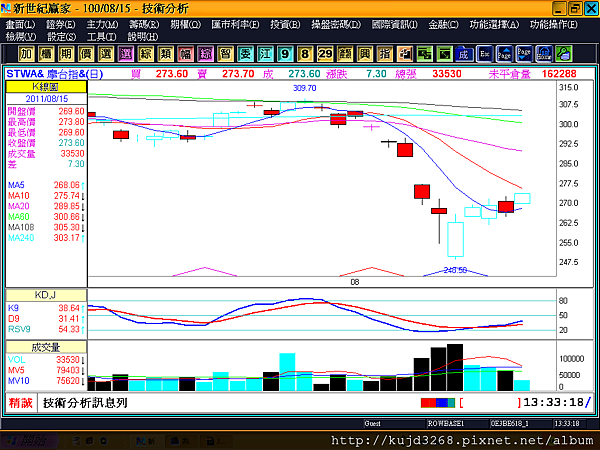Click the green split-window toolbar icon
Viewport: 600px width, 450px height.
(425, 54)
